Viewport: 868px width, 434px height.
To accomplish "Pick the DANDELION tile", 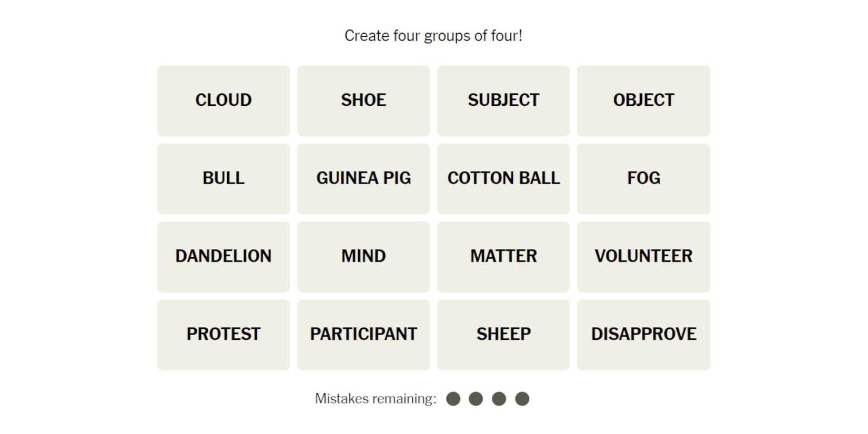I will [x=223, y=256].
